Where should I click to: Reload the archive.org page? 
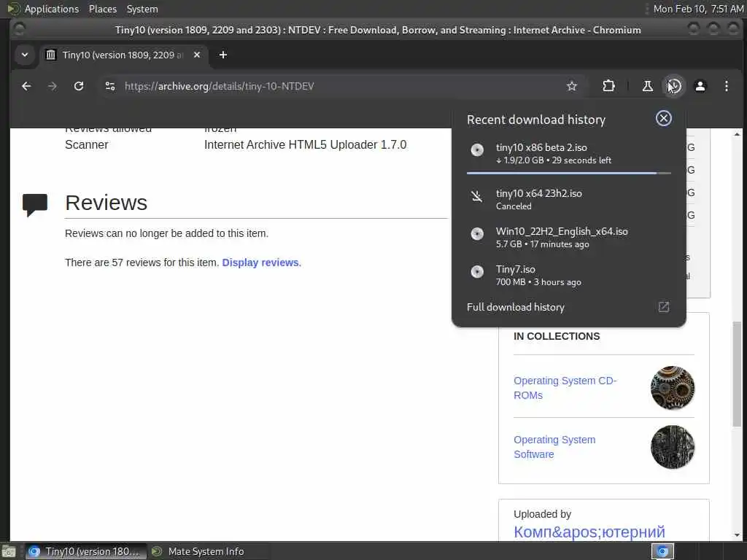(x=79, y=86)
